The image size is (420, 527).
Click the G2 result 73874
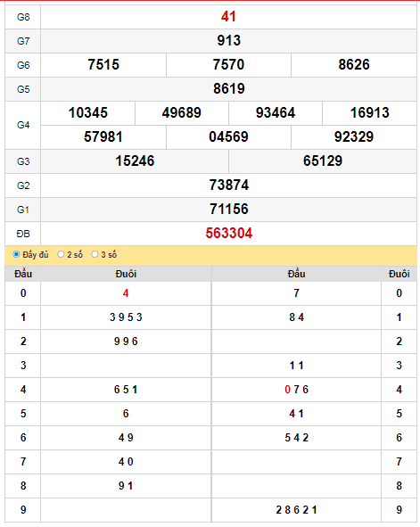point(229,185)
